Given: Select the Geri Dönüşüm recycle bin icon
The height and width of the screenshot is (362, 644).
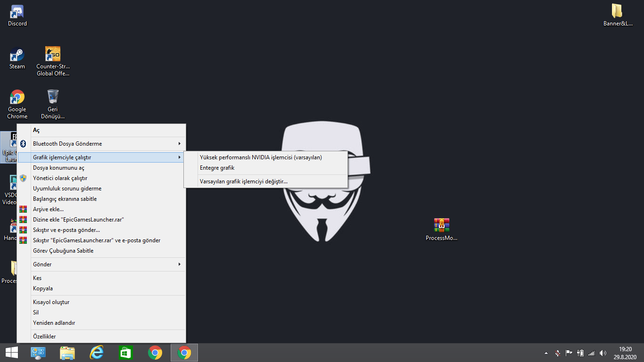Looking at the screenshot, I should 53,104.
